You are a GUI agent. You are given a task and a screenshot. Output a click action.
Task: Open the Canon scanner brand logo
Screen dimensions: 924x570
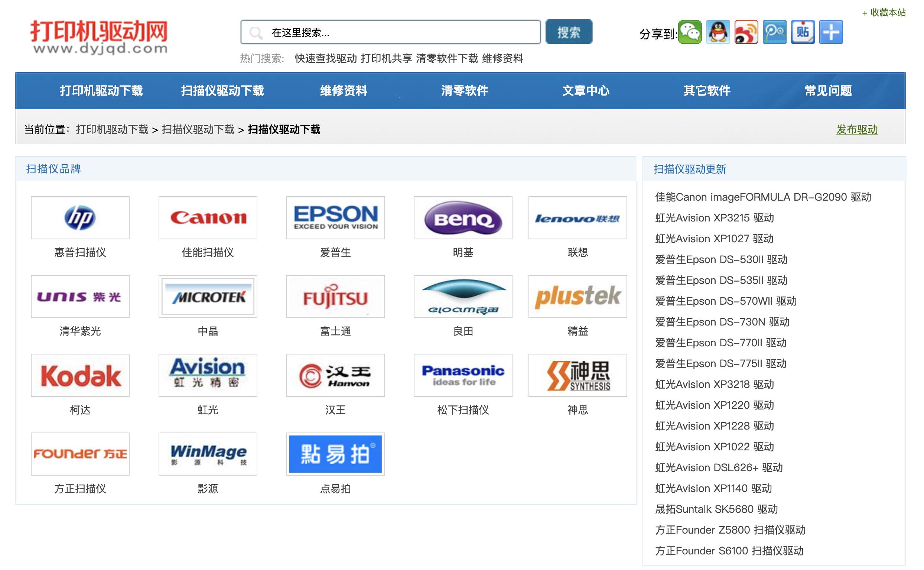(208, 217)
